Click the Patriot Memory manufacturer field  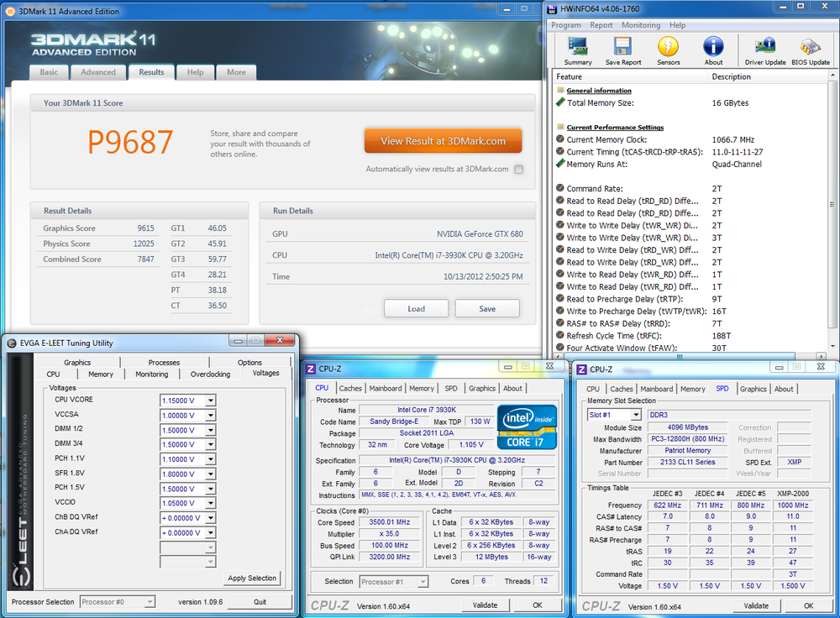tap(687, 451)
